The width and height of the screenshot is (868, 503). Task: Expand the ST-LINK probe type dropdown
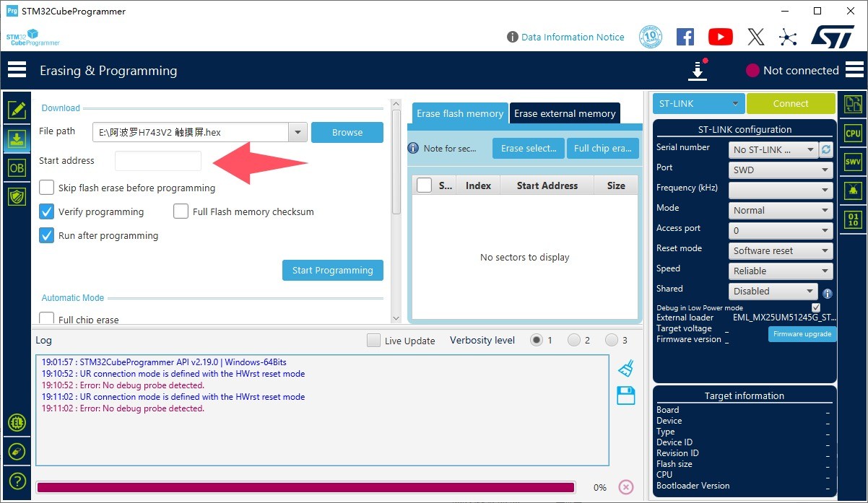click(x=698, y=104)
